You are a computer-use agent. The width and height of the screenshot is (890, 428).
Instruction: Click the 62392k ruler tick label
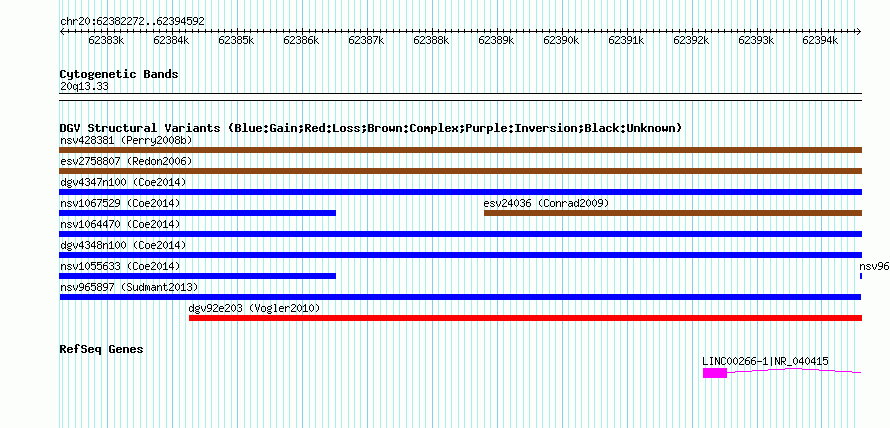691,40
